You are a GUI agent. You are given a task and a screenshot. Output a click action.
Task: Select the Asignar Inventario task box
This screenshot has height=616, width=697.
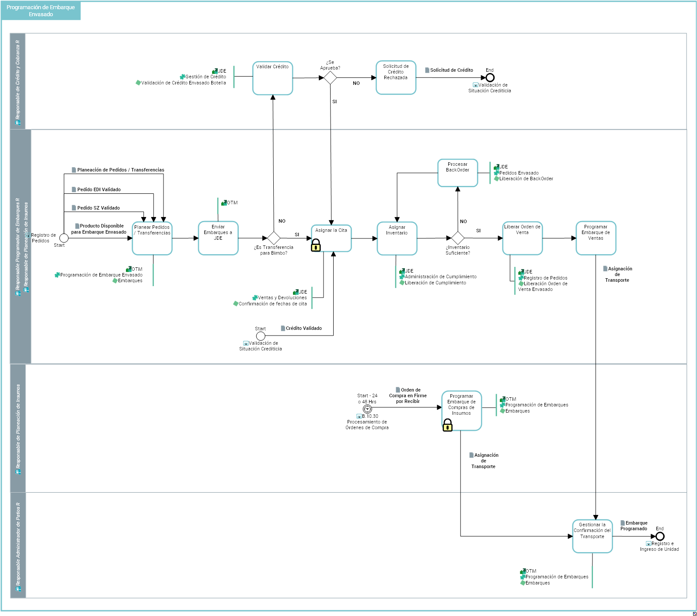[397, 238]
